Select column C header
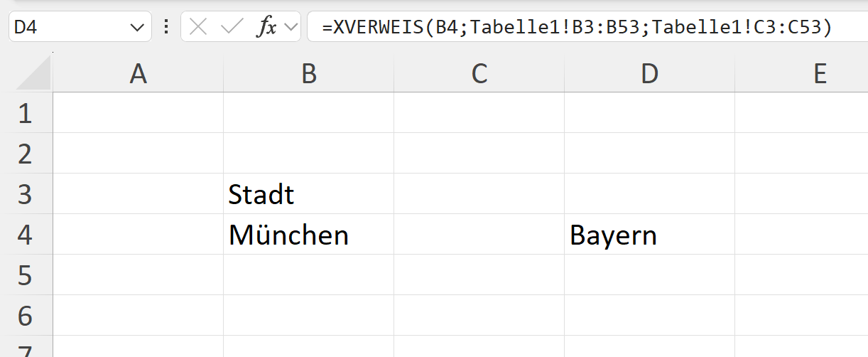The width and height of the screenshot is (868, 357). click(479, 73)
